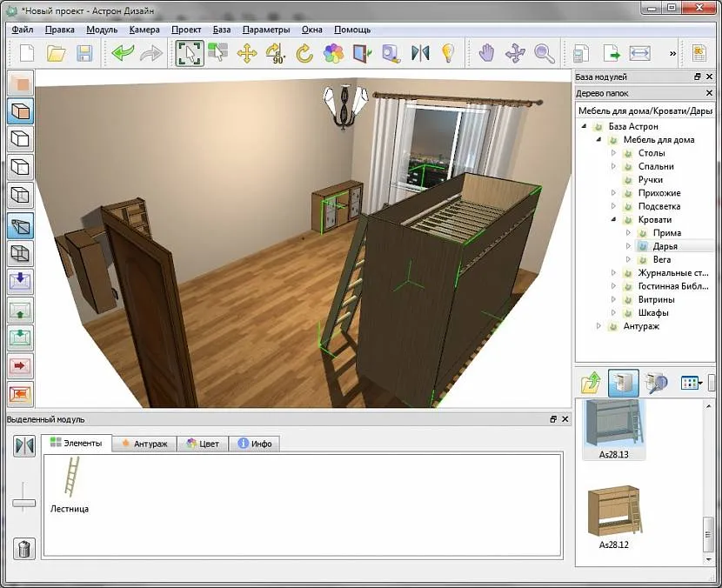The width and height of the screenshot is (722, 588).
Task: Click the light bulb lighting icon
Action: point(448,53)
